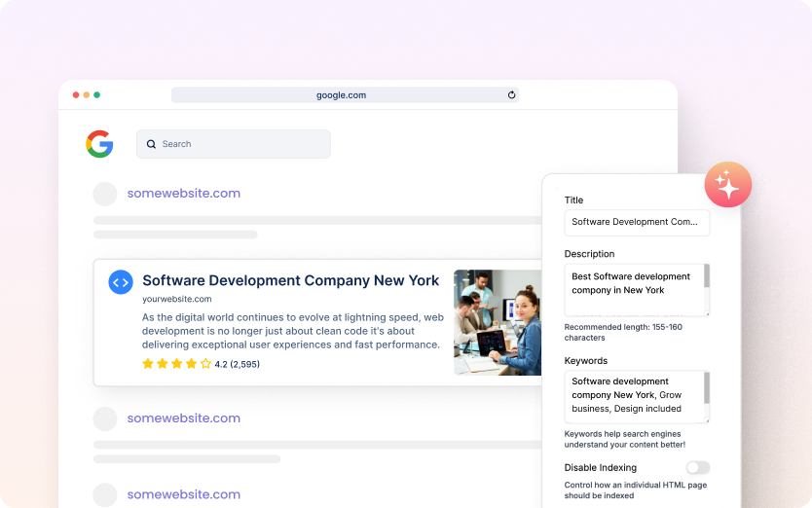Click the magnifier icon in the Search box
Image resolution: width=812 pixels, height=508 pixels.
[x=151, y=144]
